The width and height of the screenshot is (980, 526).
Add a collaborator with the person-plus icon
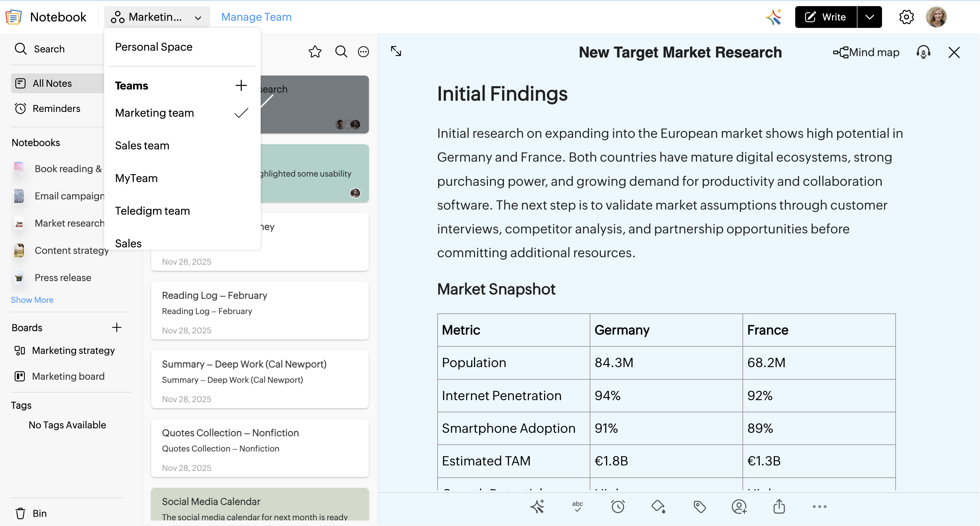(x=739, y=506)
